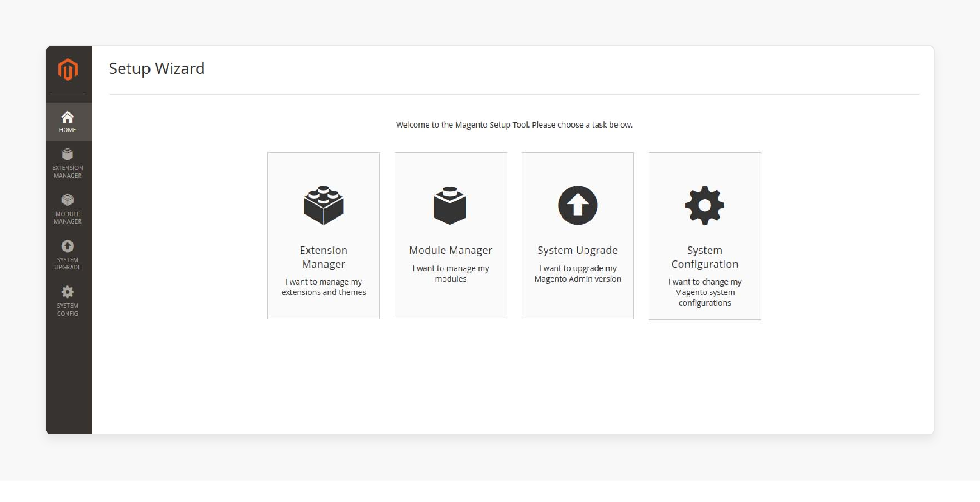Open the Module Manager card title
The height and width of the screenshot is (502, 980).
(x=450, y=250)
